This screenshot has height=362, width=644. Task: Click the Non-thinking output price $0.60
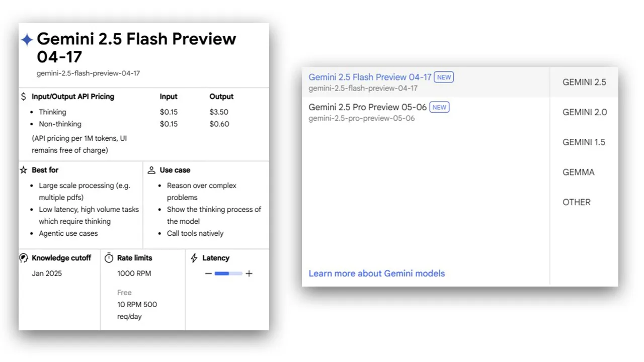point(219,124)
